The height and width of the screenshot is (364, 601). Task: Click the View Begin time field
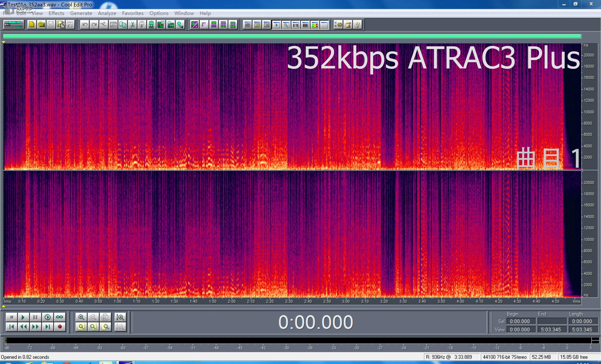pyautogui.click(x=521, y=330)
